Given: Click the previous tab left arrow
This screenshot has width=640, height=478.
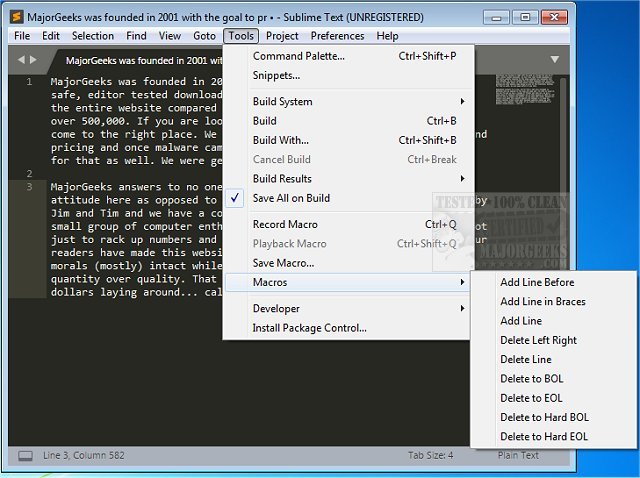Looking at the screenshot, I should 21,60.
